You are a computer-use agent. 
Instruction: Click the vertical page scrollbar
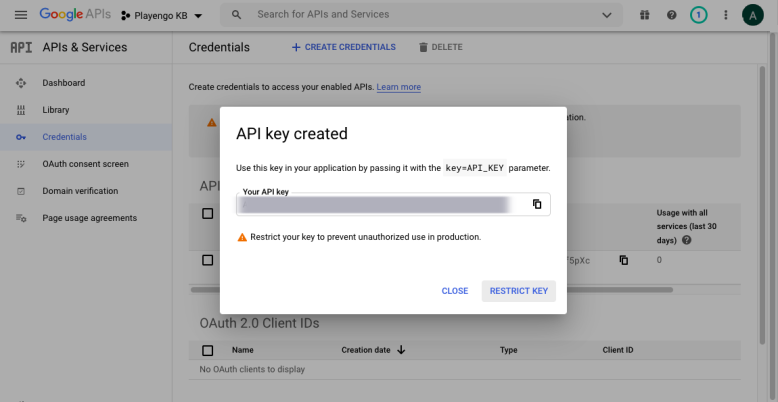point(763,204)
